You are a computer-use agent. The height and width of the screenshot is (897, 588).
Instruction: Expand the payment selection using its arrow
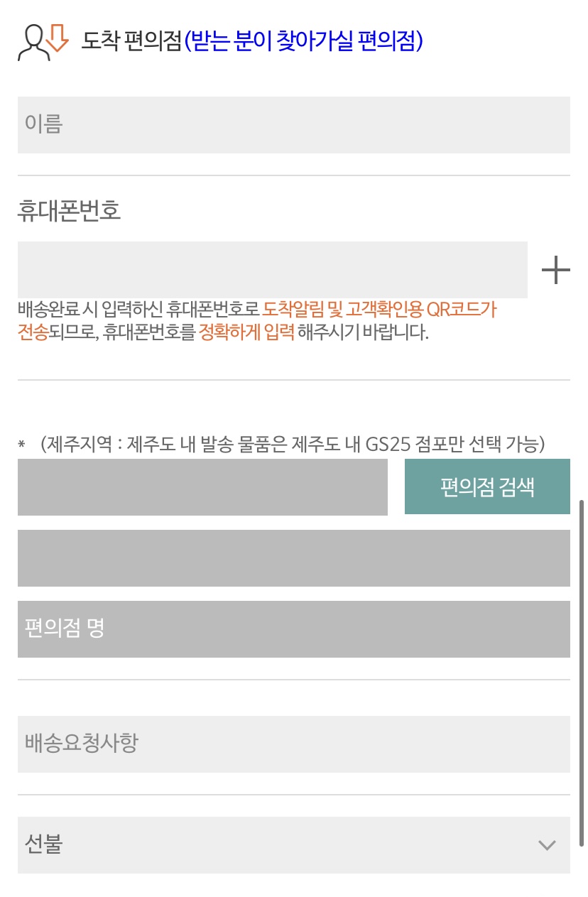545,845
